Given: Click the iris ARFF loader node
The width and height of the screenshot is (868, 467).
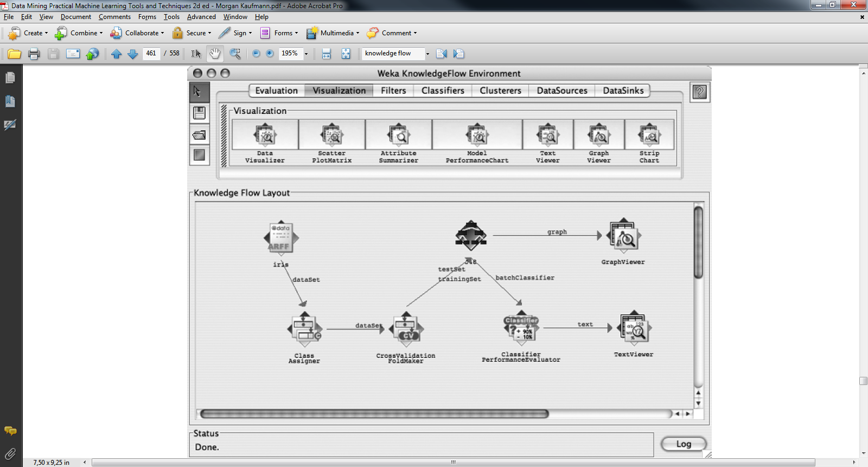Looking at the screenshot, I should 281,238.
